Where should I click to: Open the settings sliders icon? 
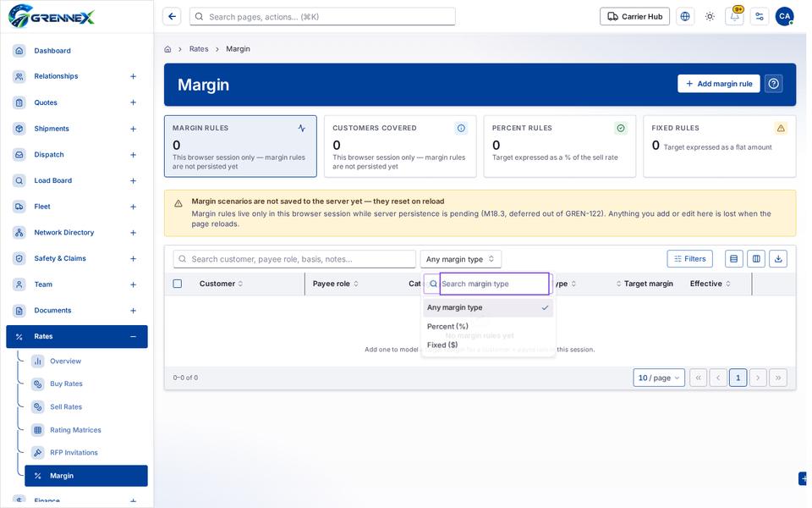pyautogui.click(x=760, y=17)
